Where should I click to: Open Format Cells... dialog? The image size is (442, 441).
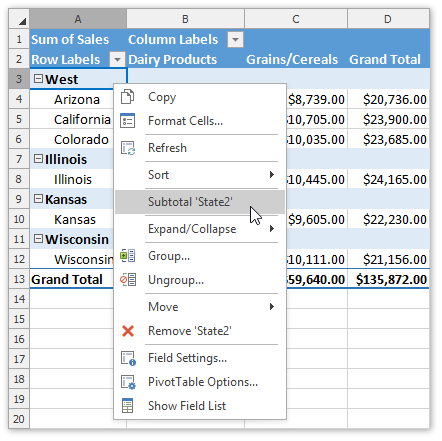199,121
